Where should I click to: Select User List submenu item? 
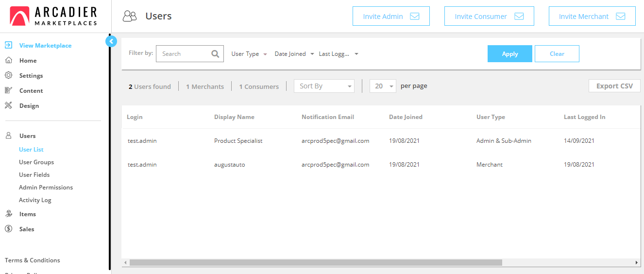pos(32,150)
